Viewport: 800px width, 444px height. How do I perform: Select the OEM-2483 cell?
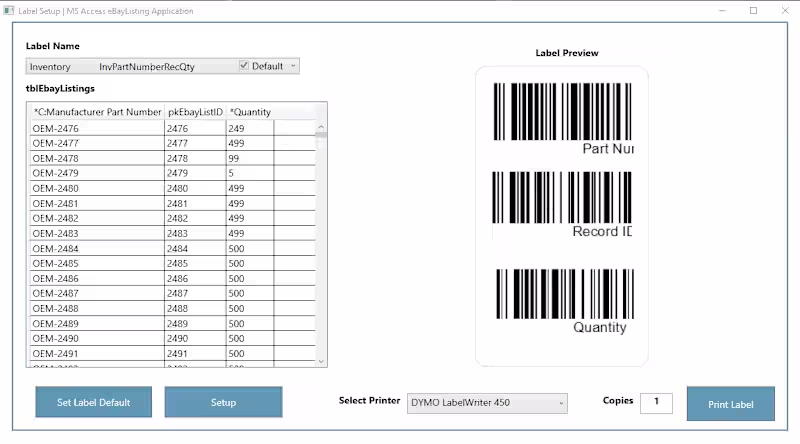pos(97,233)
